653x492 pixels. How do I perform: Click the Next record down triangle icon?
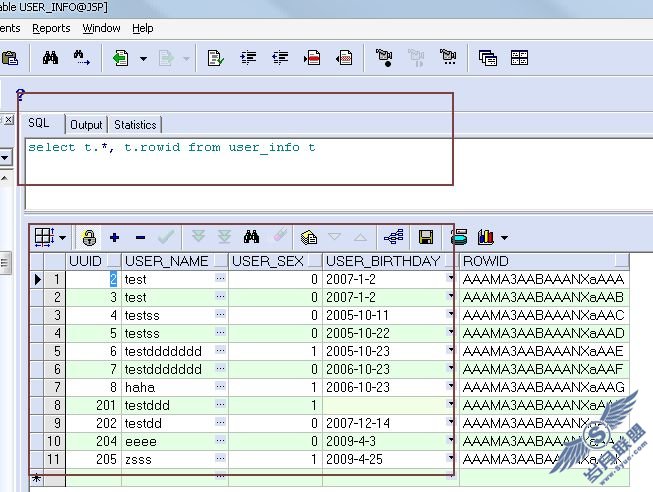click(334, 237)
